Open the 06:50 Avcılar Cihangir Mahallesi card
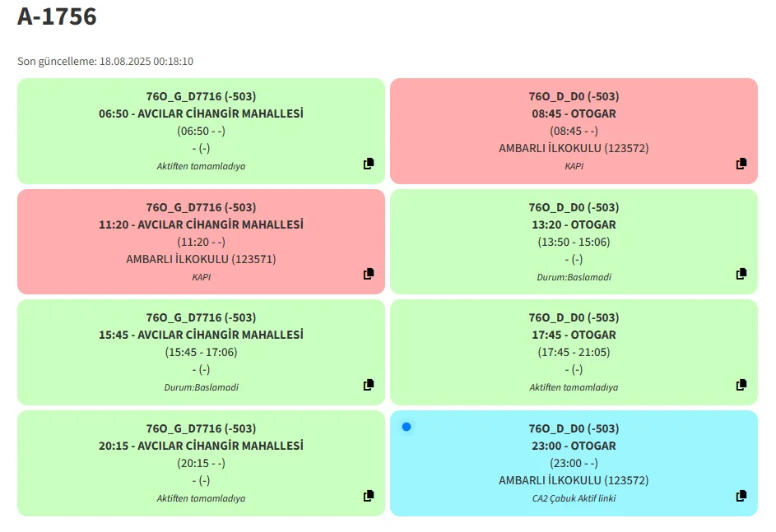 (x=201, y=113)
